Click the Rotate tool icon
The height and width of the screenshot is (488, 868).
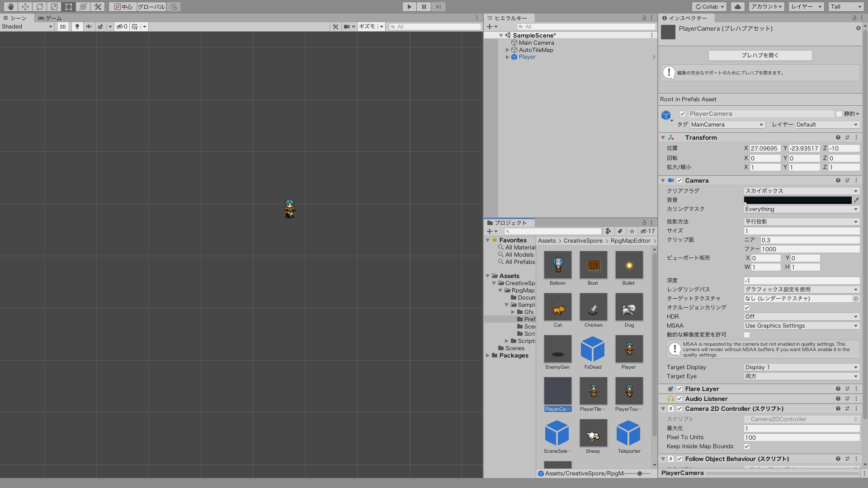click(39, 7)
